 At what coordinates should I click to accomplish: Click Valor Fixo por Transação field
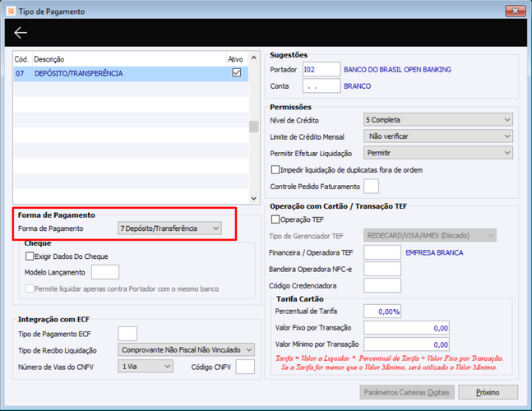coord(406,328)
